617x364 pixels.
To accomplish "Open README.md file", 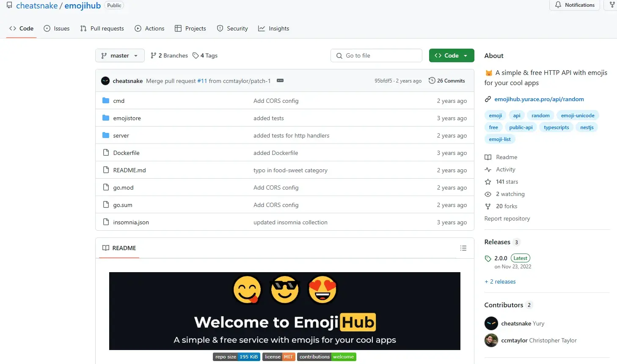I will coord(129,170).
